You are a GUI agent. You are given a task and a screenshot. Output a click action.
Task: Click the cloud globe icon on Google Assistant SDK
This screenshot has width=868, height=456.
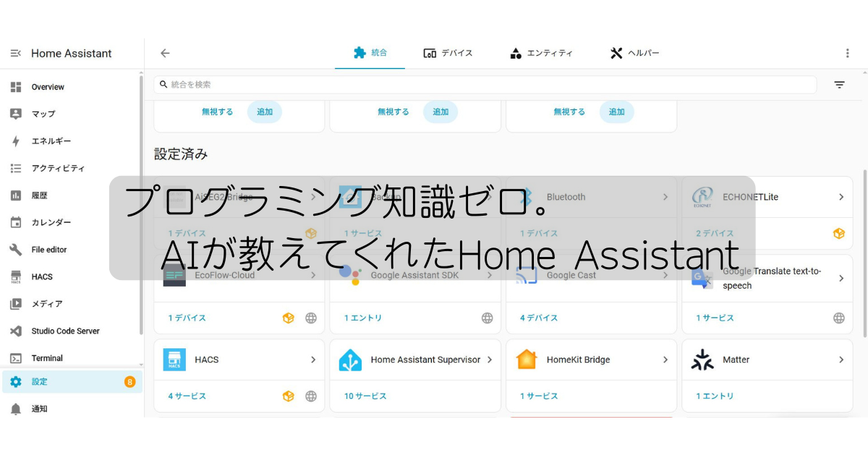[x=488, y=318]
